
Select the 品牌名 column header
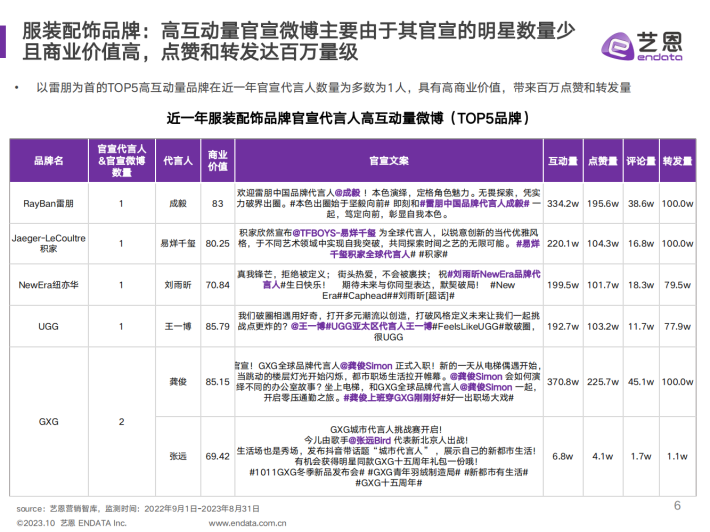pyautogui.click(x=49, y=161)
